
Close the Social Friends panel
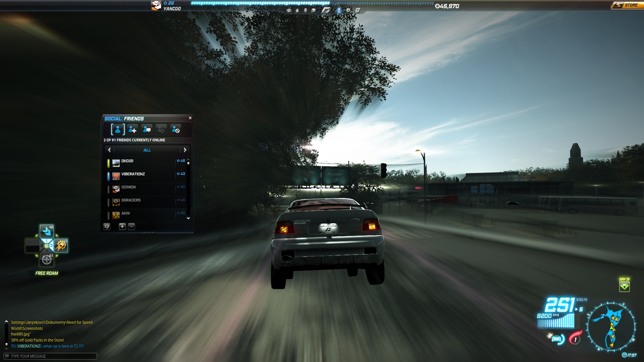(x=190, y=118)
